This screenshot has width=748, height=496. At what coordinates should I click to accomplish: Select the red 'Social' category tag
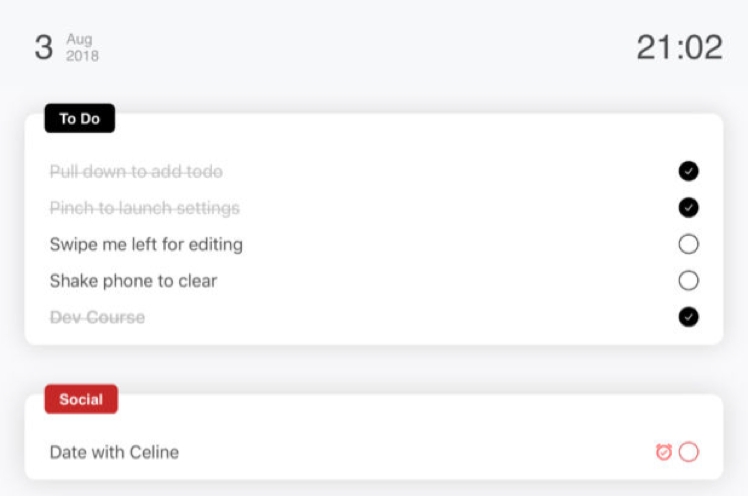(x=81, y=399)
